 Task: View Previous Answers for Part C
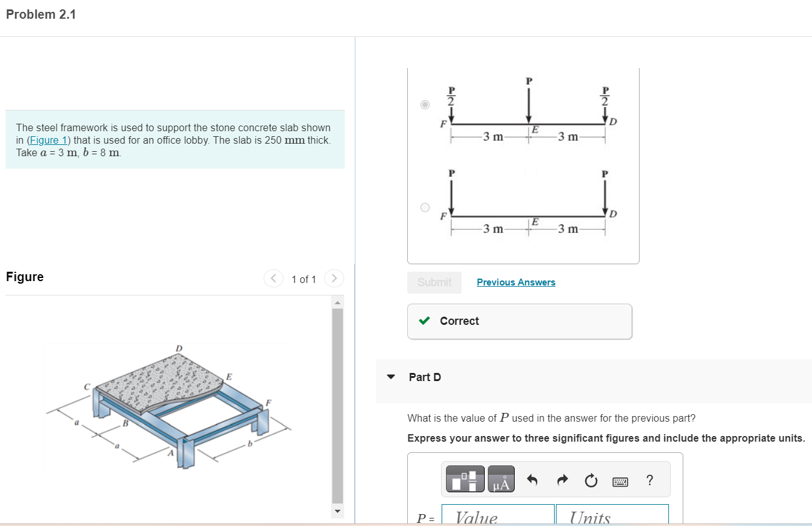coord(515,282)
